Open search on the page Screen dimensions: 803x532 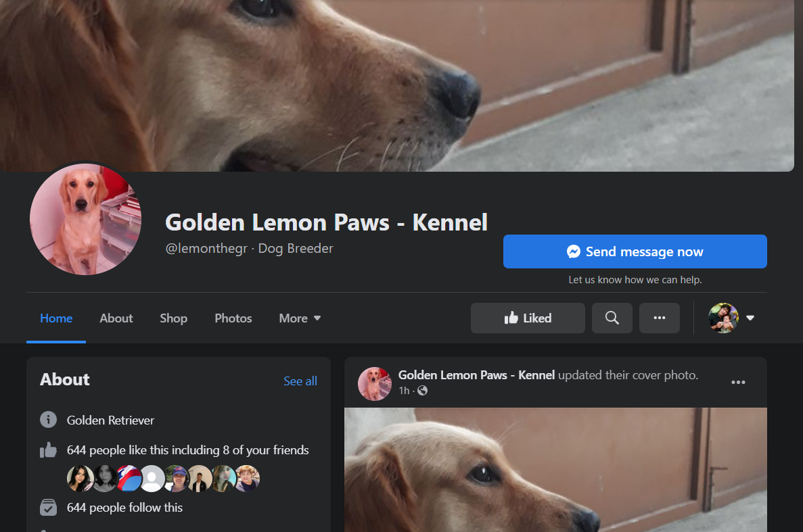pyautogui.click(x=612, y=318)
